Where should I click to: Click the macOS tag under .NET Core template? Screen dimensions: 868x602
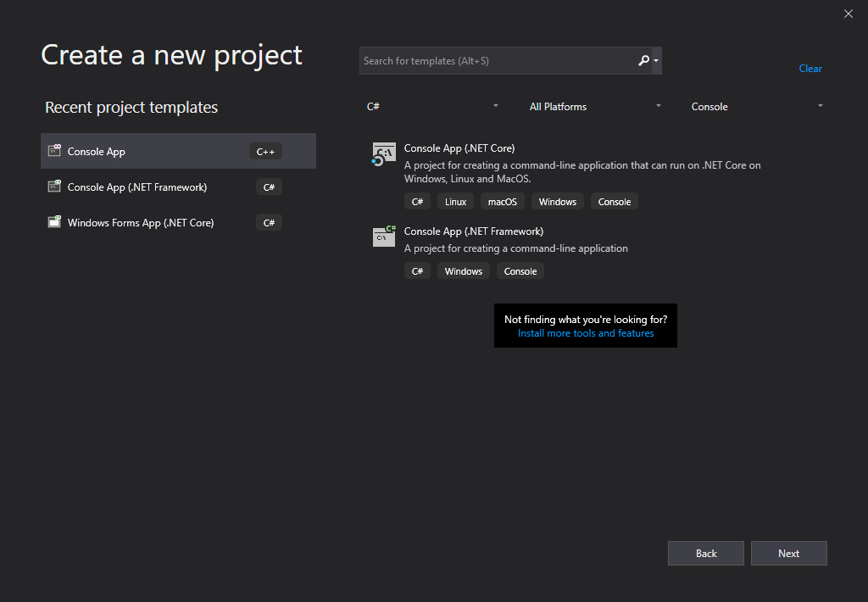coord(502,202)
